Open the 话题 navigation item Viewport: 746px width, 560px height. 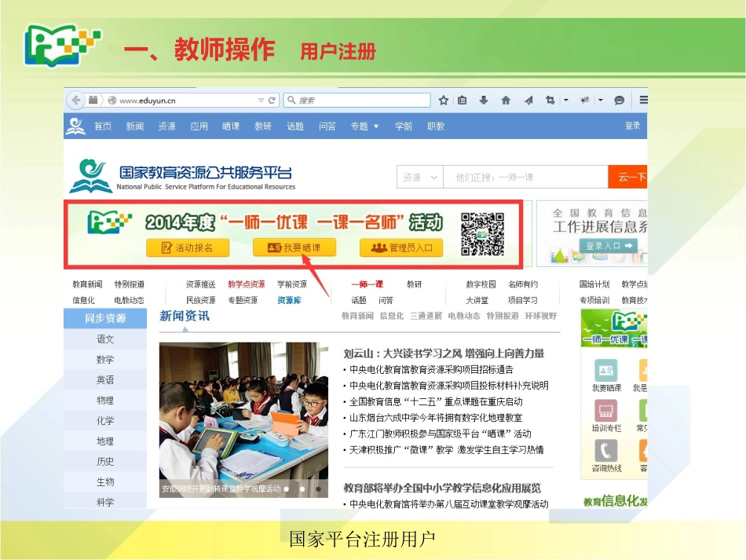295,126
